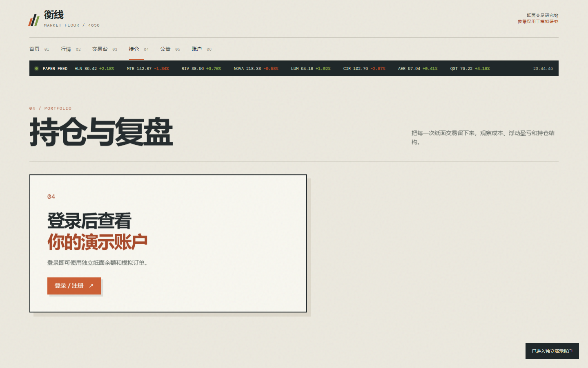588x368 pixels.
Task: Open the 首页 navigation tab
Action: point(39,49)
